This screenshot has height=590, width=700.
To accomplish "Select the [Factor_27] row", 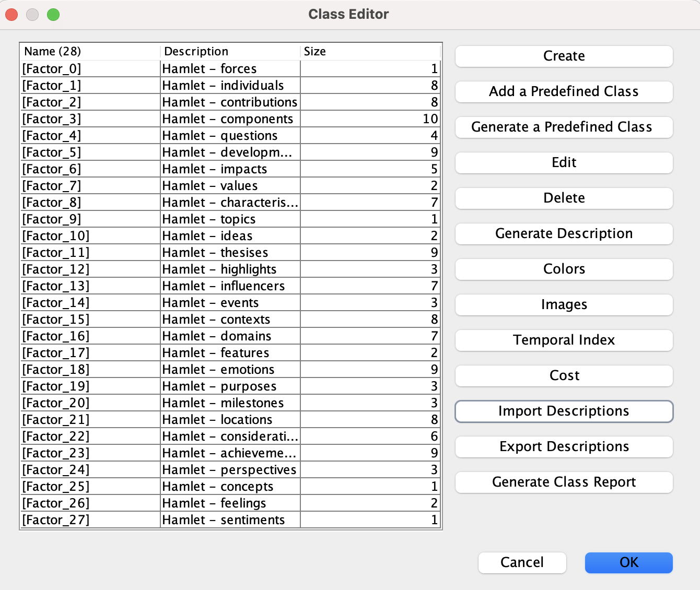I will [x=230, y=520].
